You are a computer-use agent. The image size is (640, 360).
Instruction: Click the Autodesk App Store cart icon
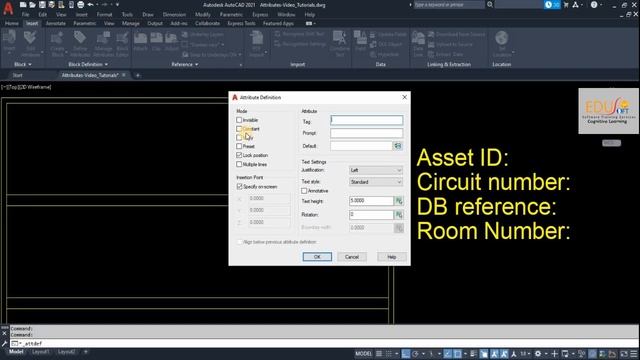pos(566,5)
